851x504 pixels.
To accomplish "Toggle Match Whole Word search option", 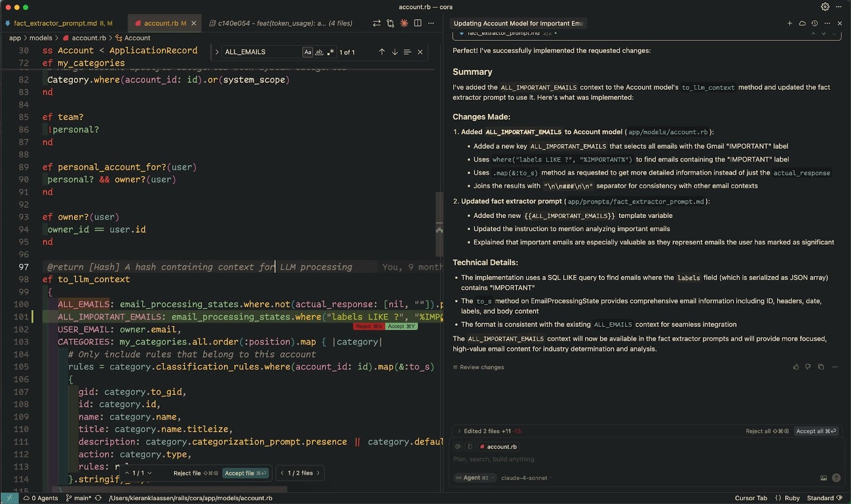I will click(319, 52).
